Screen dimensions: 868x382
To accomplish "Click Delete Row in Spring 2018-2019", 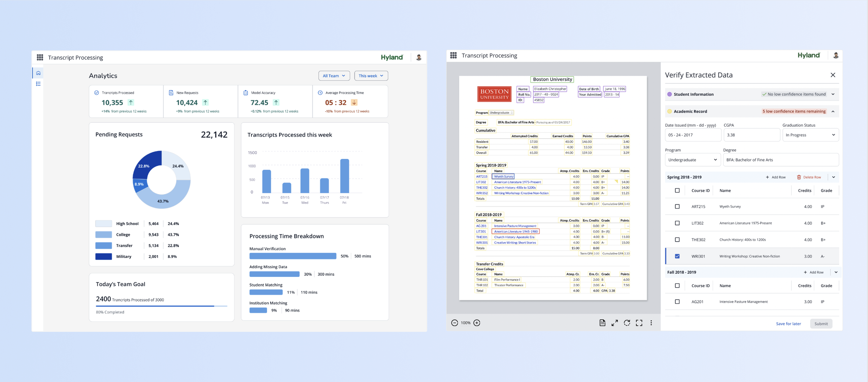I will coord(809,177).
